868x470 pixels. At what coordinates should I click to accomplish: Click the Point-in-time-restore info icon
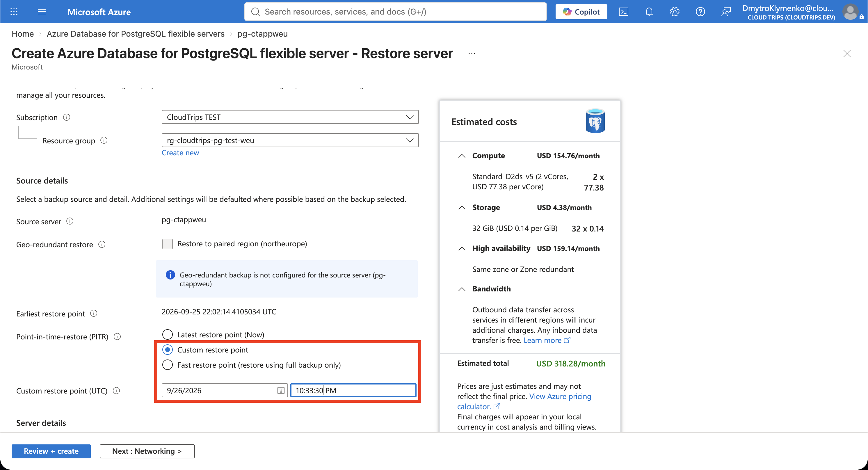coord(117,337)
